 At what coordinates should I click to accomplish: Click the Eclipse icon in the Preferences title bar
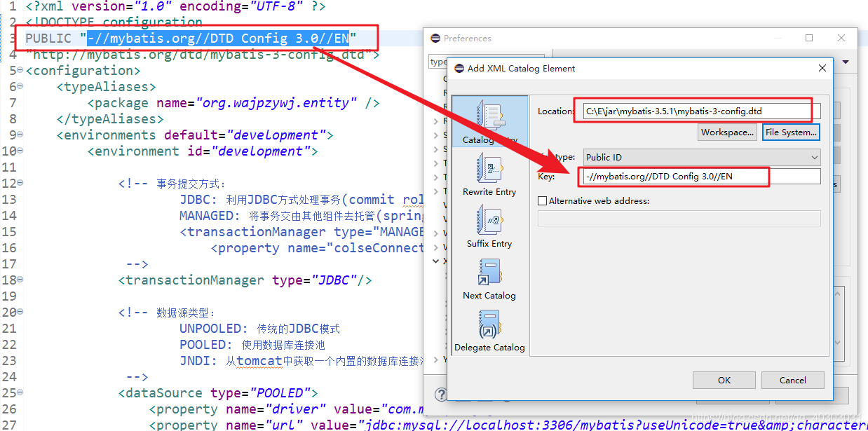(x=435, y=39)
